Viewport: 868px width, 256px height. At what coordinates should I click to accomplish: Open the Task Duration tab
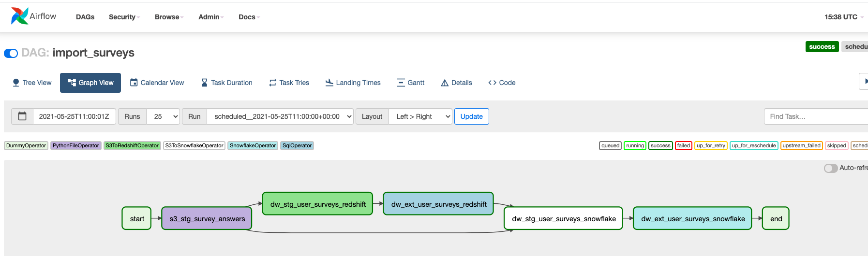(x=227, y=83)
